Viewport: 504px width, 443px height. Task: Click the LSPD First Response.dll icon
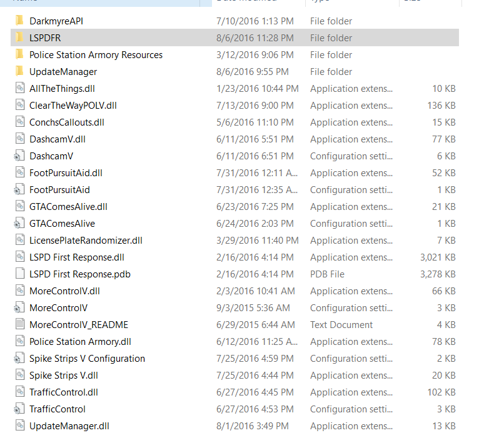point(20,257)
